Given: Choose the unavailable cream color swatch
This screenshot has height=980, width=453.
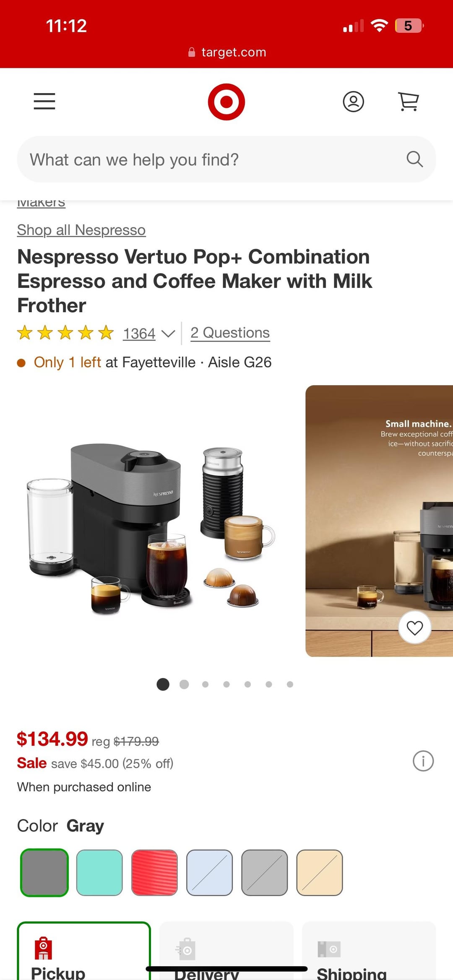Looking at the screenshot, I should (x=320, y=873).
